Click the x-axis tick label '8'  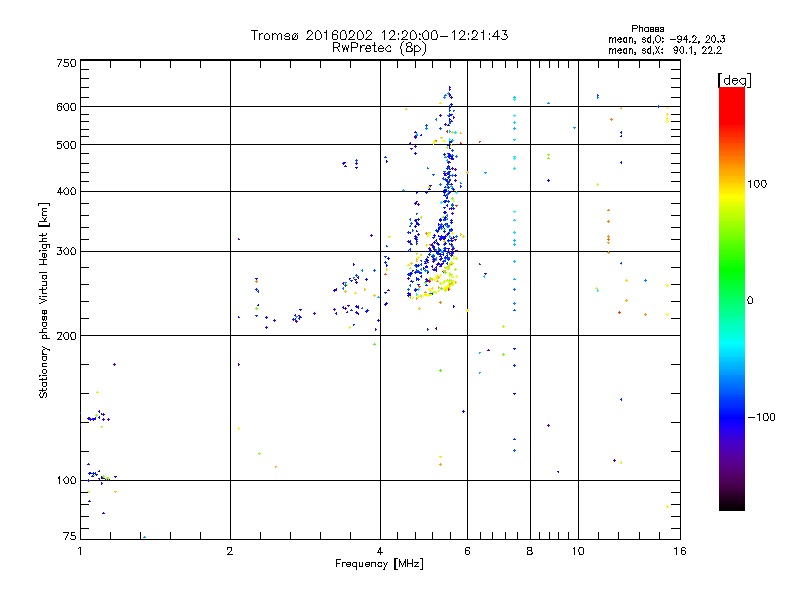pos(530,551)
